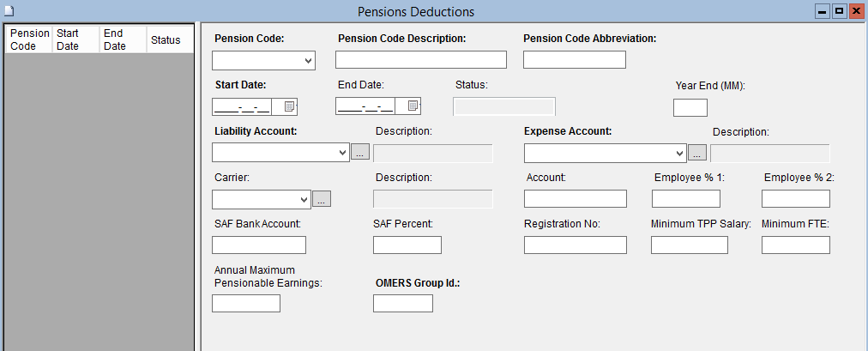Maximize the Pensions Deductions window
The image size is (868, 351).
(839, 11)
